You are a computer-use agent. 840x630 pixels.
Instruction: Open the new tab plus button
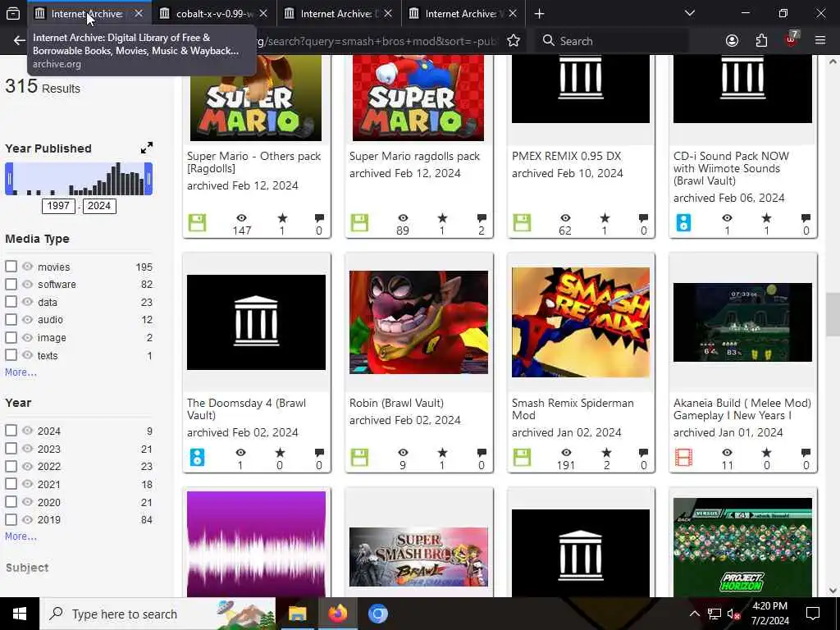pyautogui.click(x=540, y=13)
